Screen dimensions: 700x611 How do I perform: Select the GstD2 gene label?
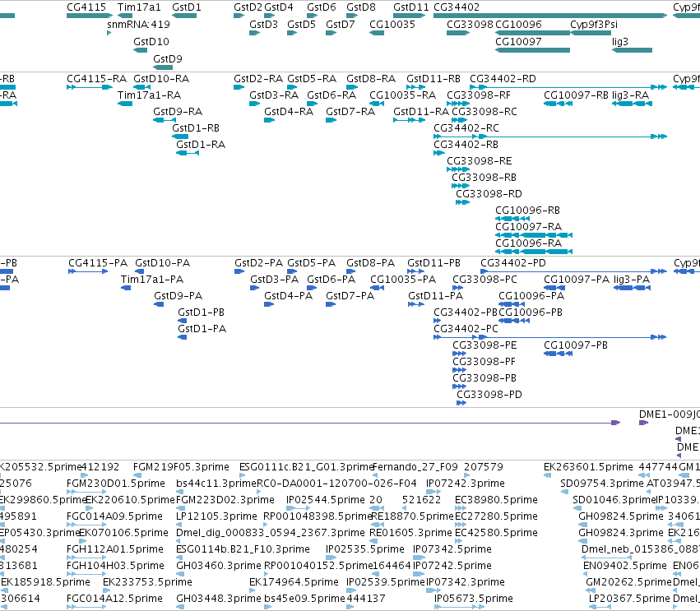click(x=248, y=7)
